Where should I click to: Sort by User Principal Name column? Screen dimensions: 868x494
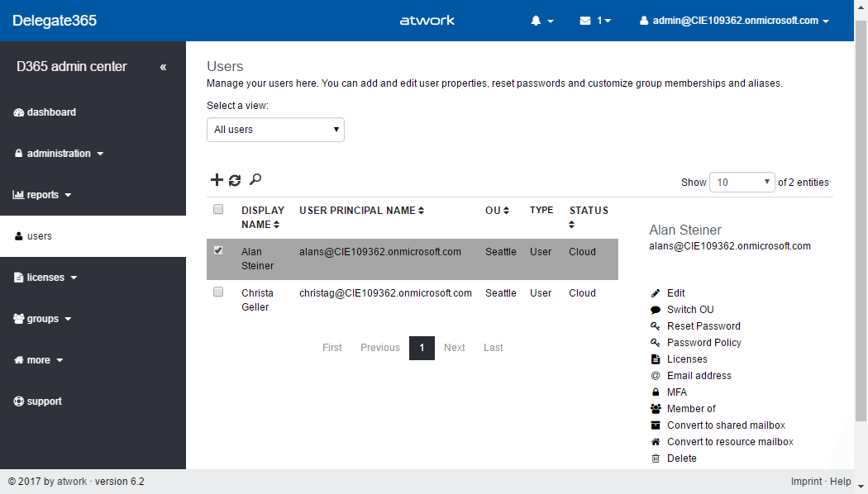(x=361, y=211)
